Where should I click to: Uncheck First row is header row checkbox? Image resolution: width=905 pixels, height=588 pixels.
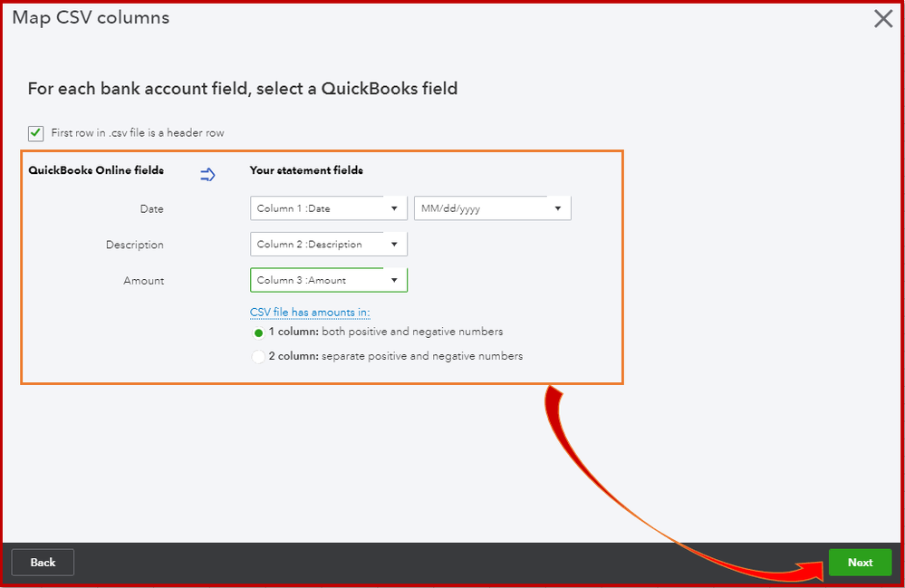click(x=36, y=133)
